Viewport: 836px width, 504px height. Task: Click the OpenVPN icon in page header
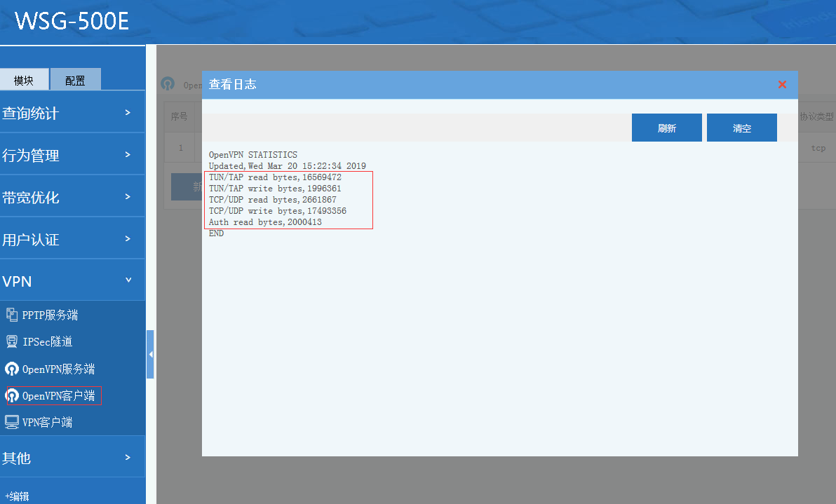point(168,84)
